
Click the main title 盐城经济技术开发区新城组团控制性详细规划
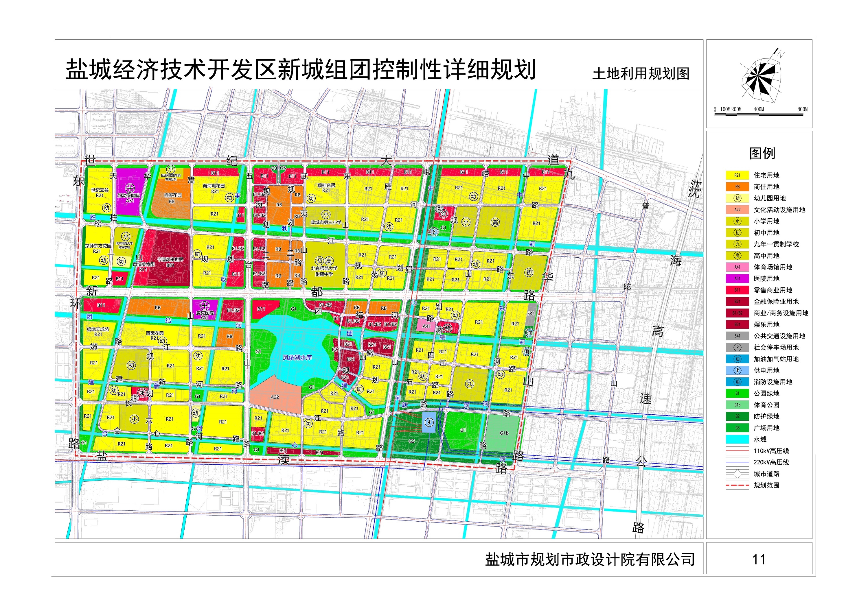point(301,69)
